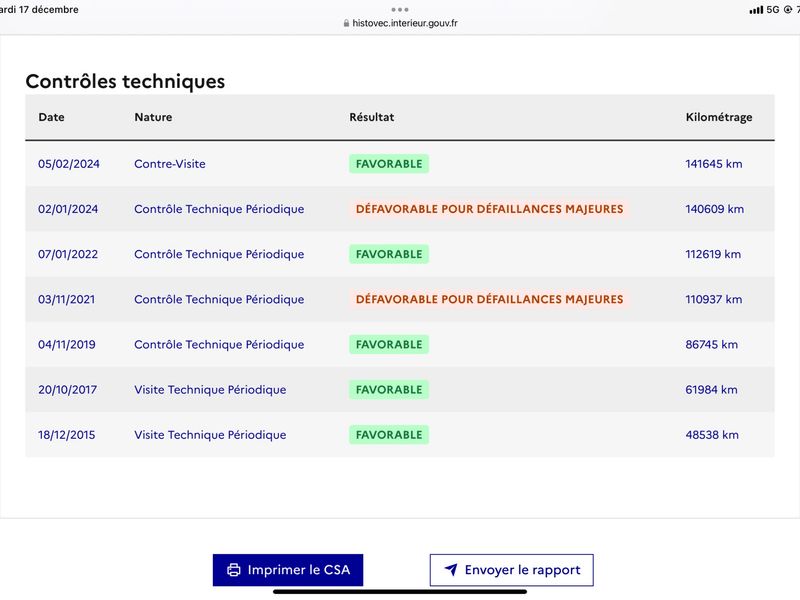Click 141645 km value

(x=714, y=164)
